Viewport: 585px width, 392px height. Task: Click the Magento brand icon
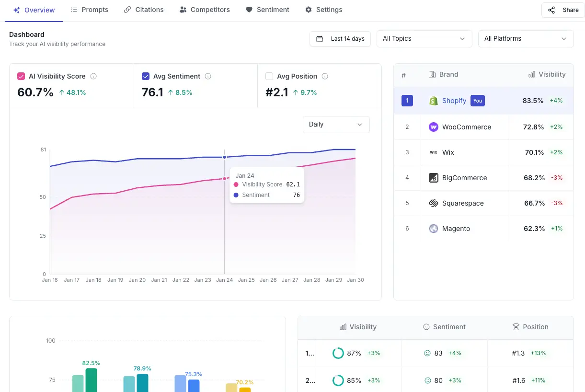coord(434,229)
